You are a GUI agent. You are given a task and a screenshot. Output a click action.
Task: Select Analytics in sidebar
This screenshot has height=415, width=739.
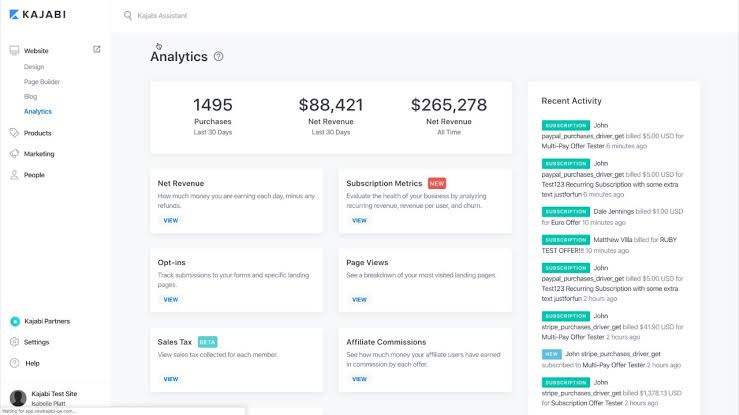pos(38,112)
